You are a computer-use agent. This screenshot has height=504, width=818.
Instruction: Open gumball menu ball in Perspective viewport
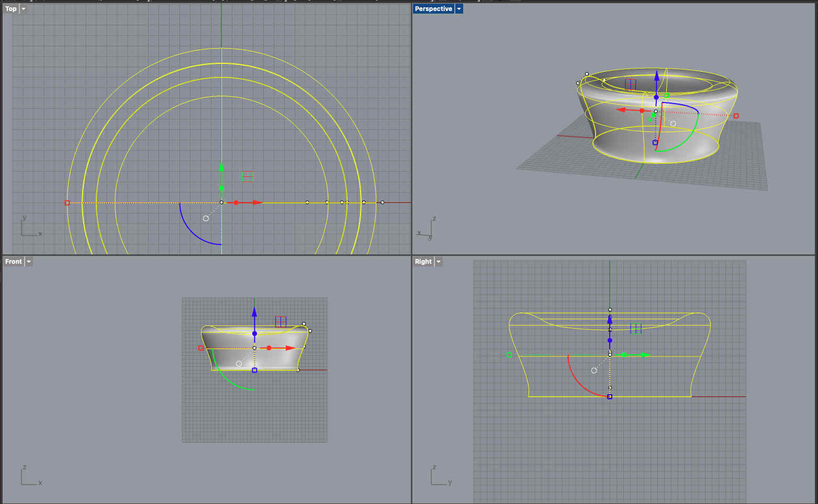(673, 124)
